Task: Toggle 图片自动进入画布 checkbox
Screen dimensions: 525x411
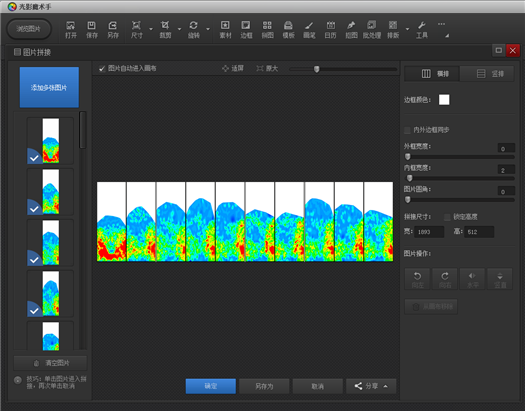Action: click(x=102, y=69)
